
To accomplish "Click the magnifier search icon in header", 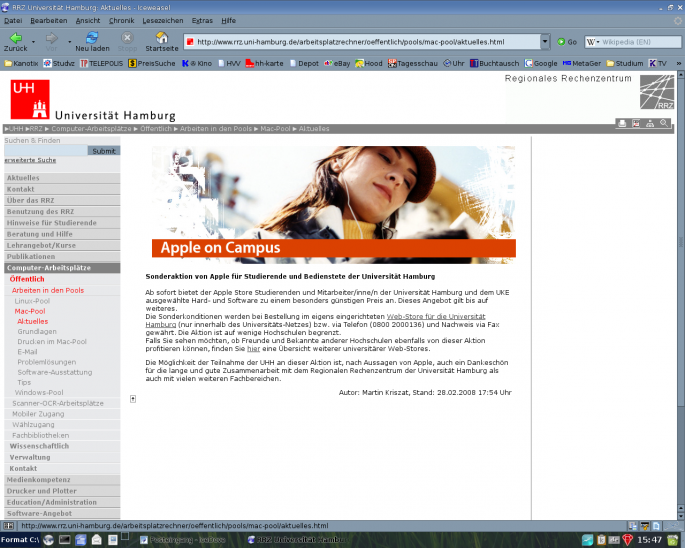I will click(x=664, y=124).
